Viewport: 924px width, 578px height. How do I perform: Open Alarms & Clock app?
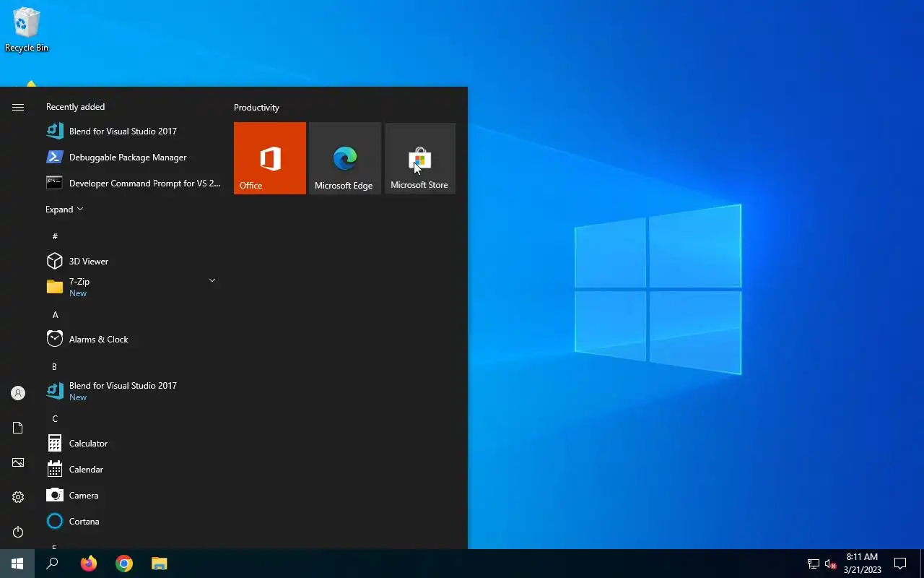133,339
